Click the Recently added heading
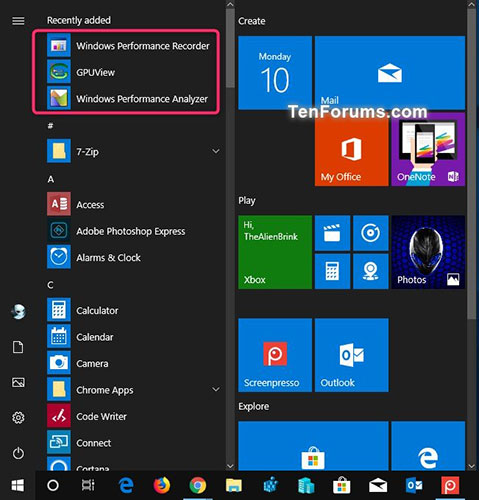 tap(79, 20)
